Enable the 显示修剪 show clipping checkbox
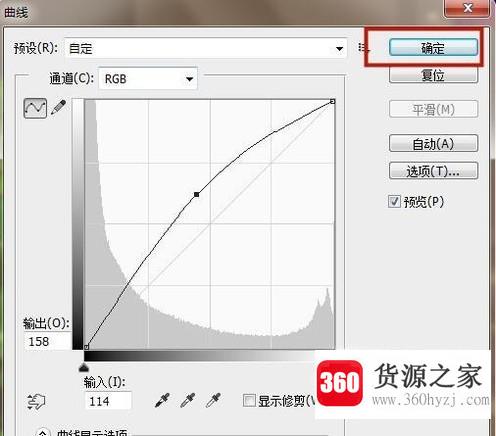 click(x=249, y=401)
